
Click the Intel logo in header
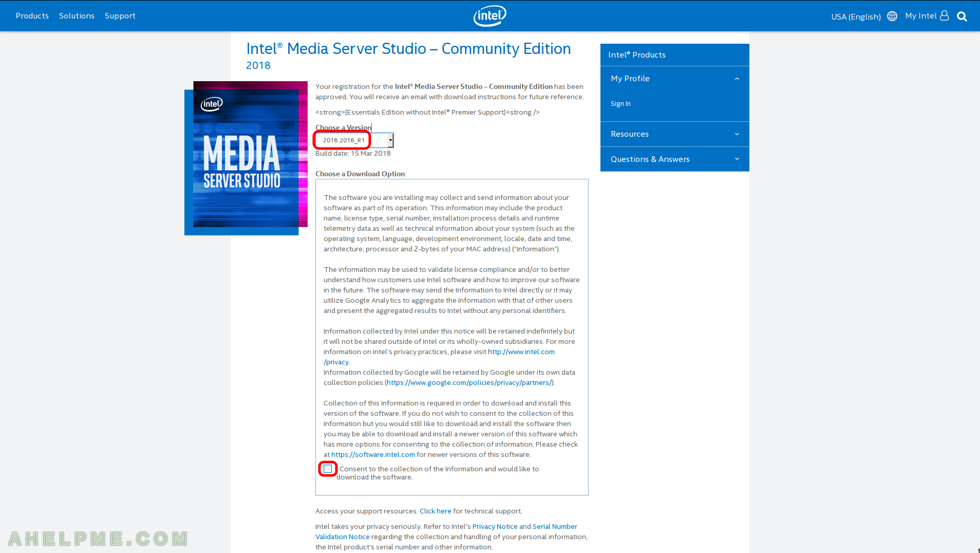click(489, 16)
